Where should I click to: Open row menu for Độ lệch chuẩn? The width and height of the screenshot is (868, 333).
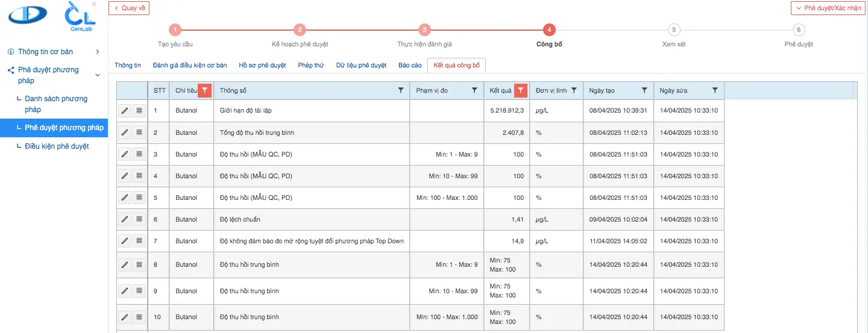(139, 219)
